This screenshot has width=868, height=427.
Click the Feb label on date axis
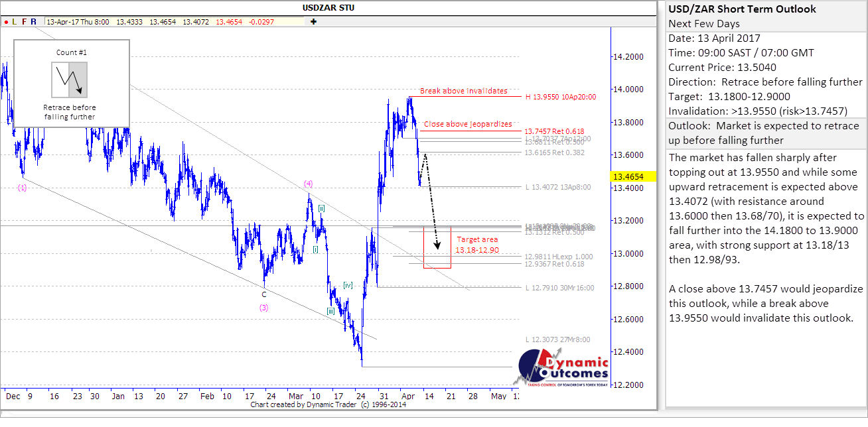pyautogui.click(x=208, y=396)
